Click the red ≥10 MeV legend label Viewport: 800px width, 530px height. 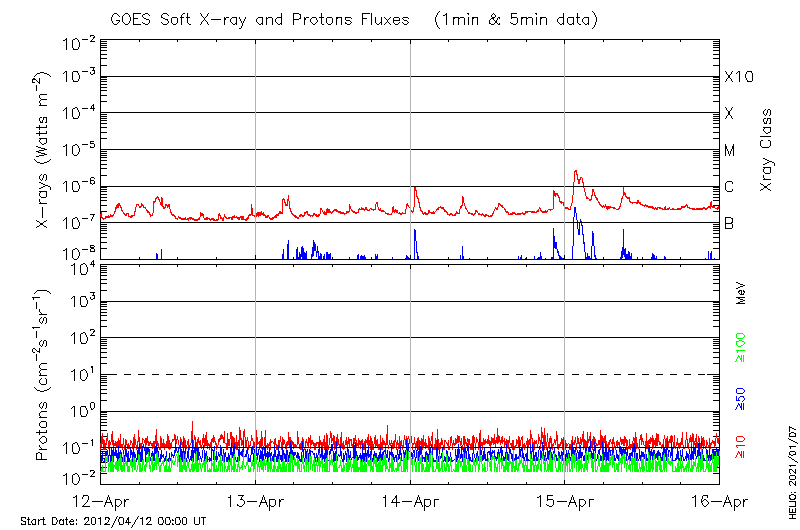tap(741, 444)
